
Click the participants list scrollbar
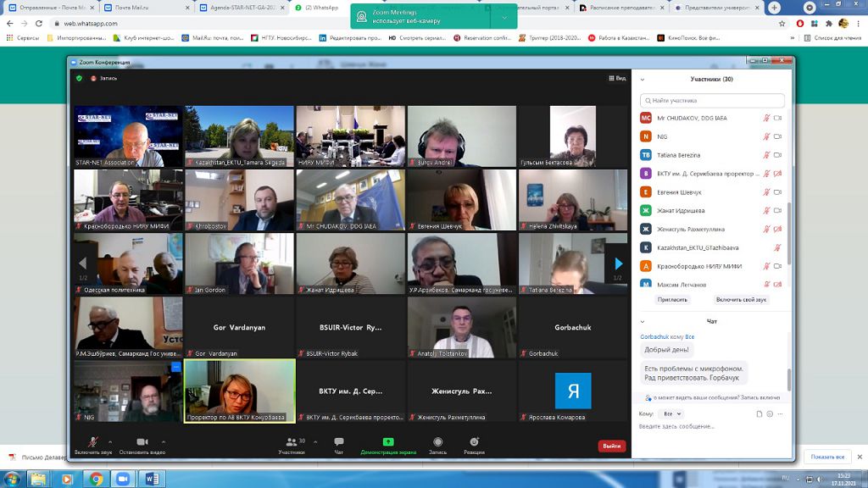[x=789, y=232]
